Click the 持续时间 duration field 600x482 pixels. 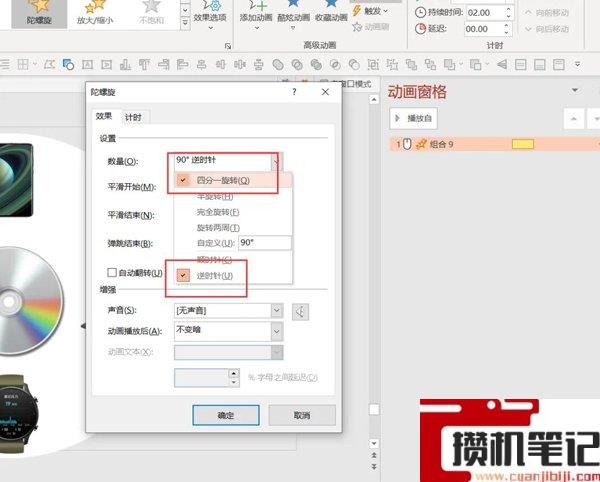(x=486, y=13)
